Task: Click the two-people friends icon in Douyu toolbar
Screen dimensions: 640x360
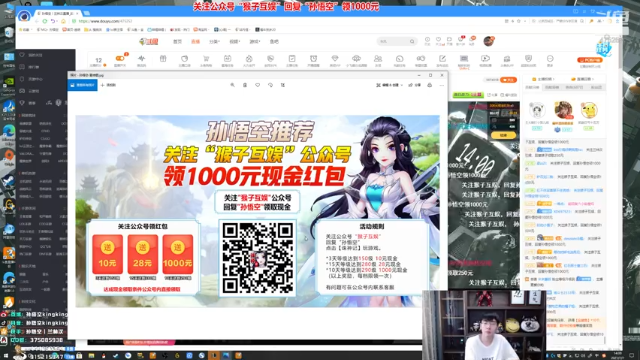Action: 378,60
